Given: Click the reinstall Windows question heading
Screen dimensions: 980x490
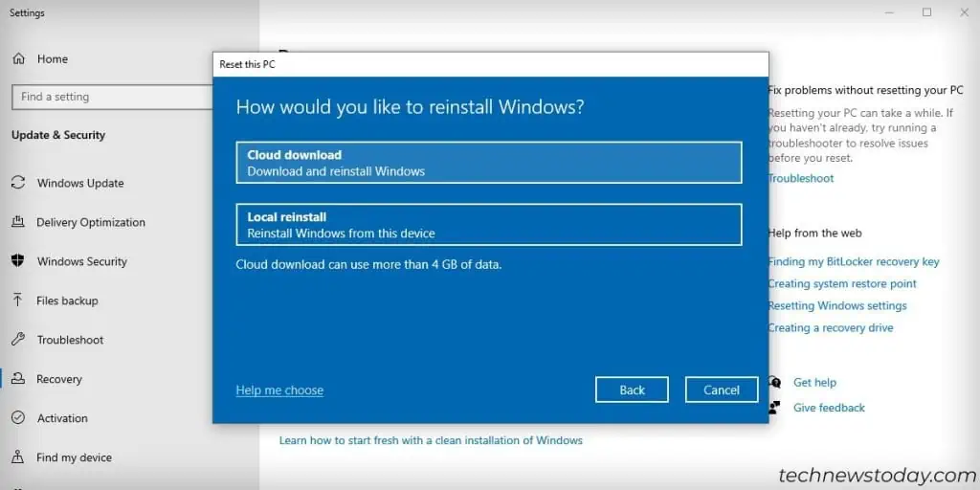Looking at the screenshot, I should (410, 107).
